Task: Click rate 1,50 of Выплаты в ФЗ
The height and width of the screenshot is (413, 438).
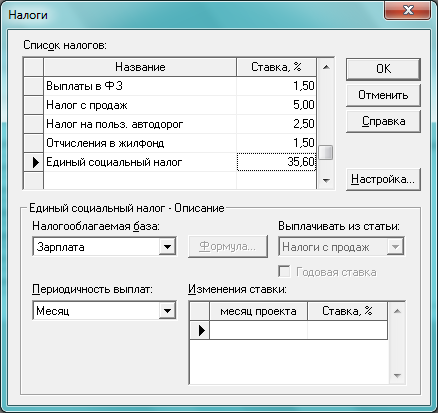Action: pos(276,86)
